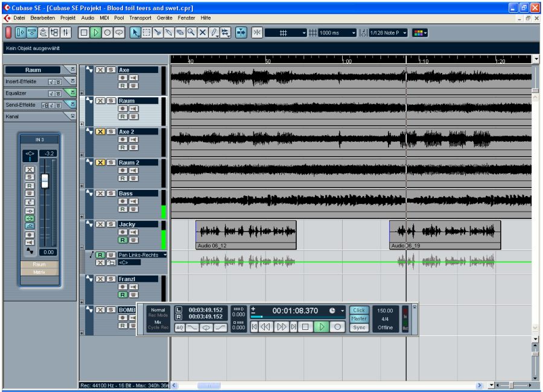Toggle the Click metronome button
Screen dimensions: 543x392
[x=359, y=310]
